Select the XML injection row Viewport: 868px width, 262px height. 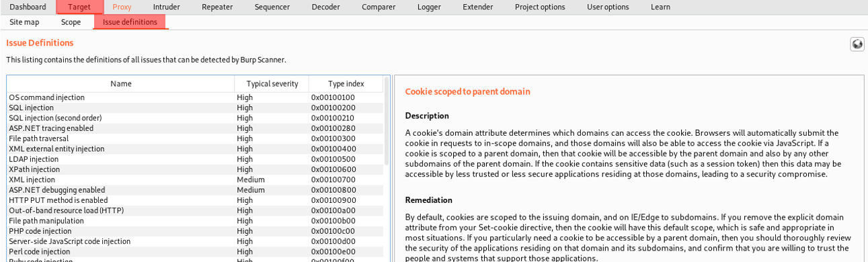pos(195,180)
